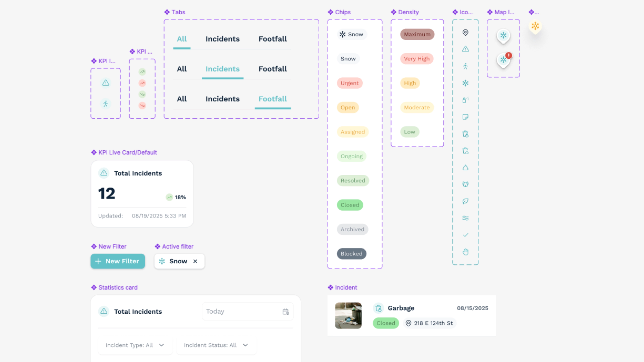This screenshot has width=644, height=362.
Task: Select the raised hand icon
Action: click(465, 252)
